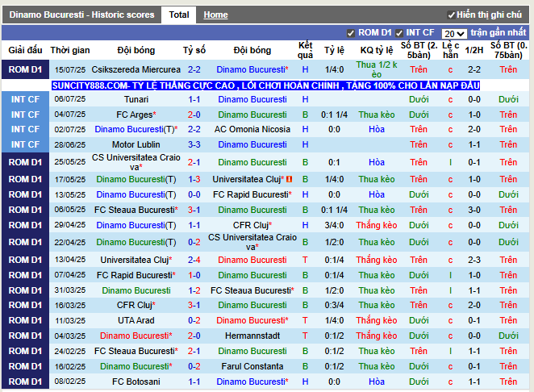534x392 pixels.
Task: Open Farul Constanta team link
Action: 252,366
